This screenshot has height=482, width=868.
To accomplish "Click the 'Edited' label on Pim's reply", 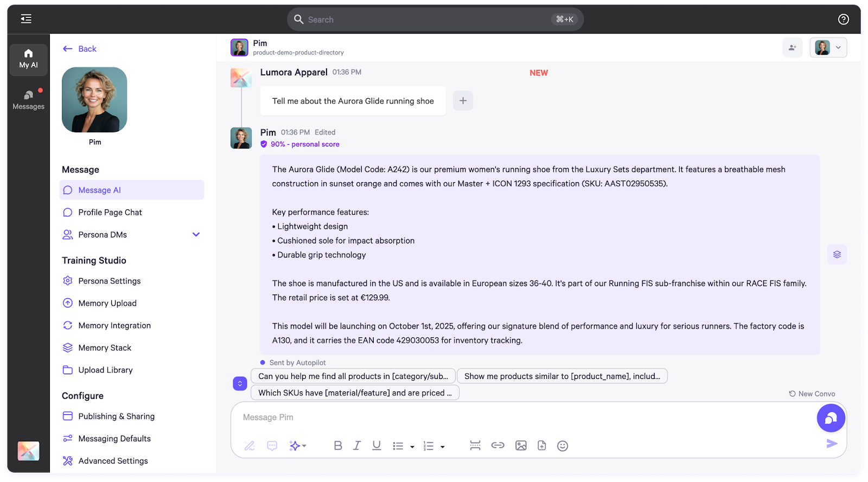I will tap(325, 132).
